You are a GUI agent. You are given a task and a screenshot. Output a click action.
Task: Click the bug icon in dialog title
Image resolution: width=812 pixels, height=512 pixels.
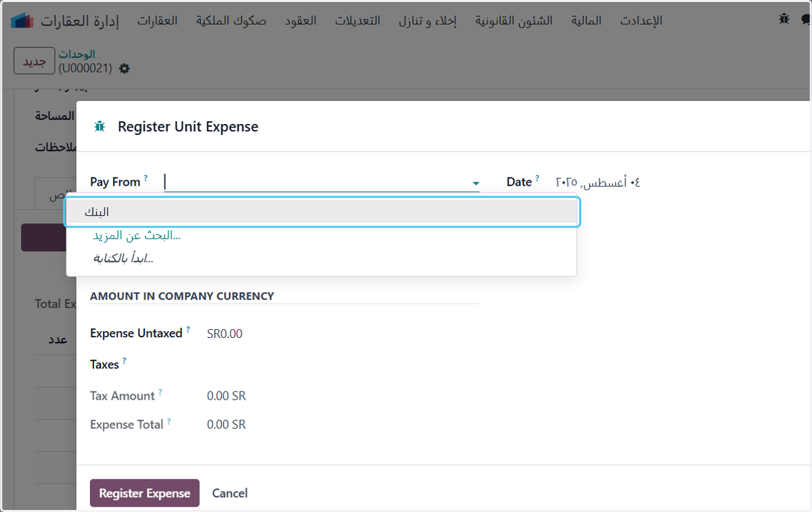pyautogui.click(x=100, y=126)
